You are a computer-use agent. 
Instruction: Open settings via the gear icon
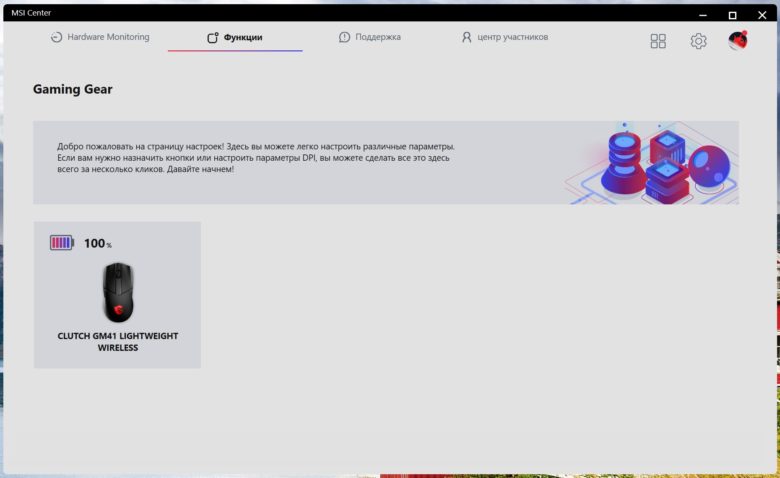pos(698,41)
